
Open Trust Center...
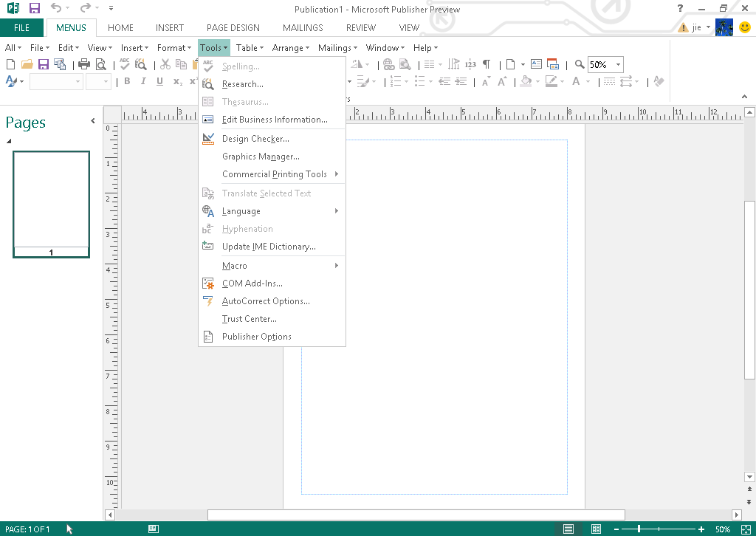coord(272,319)
